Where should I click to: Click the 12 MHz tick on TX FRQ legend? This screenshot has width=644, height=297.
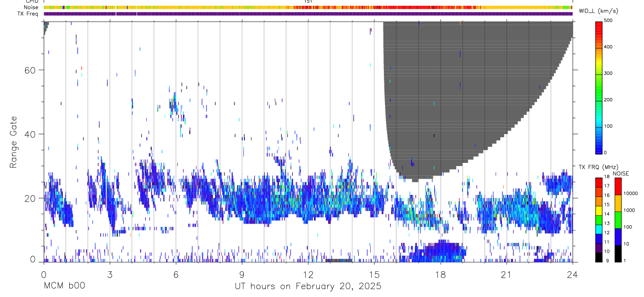tap(607, 233)
